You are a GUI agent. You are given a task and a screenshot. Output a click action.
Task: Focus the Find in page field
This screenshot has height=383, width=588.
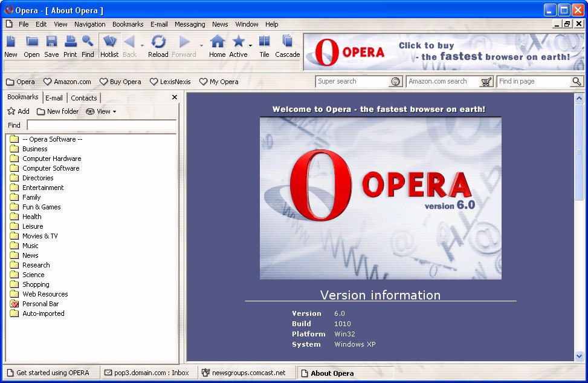(534, 82)
